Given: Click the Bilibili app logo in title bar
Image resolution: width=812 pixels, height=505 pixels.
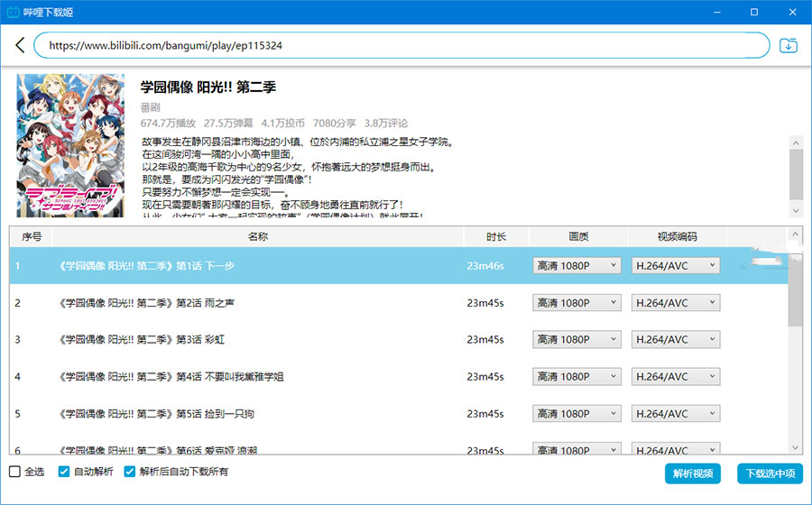Looking at the screenshot, I should point(14,12).
